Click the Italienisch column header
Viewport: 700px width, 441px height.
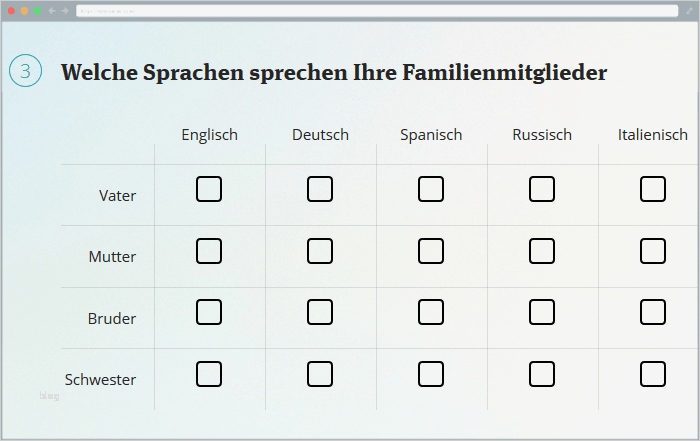(653, 134)
